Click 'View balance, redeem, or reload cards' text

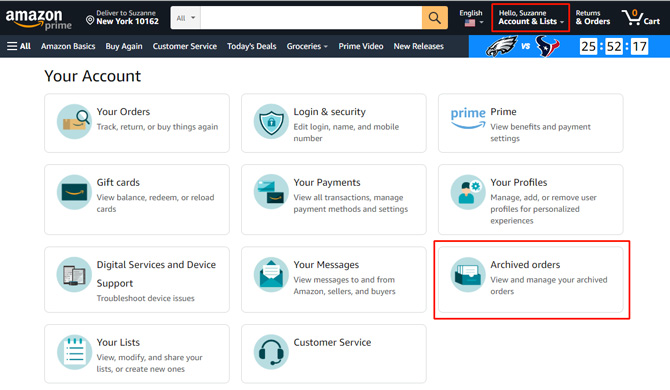pyautogui.click(x=156, y=203)
